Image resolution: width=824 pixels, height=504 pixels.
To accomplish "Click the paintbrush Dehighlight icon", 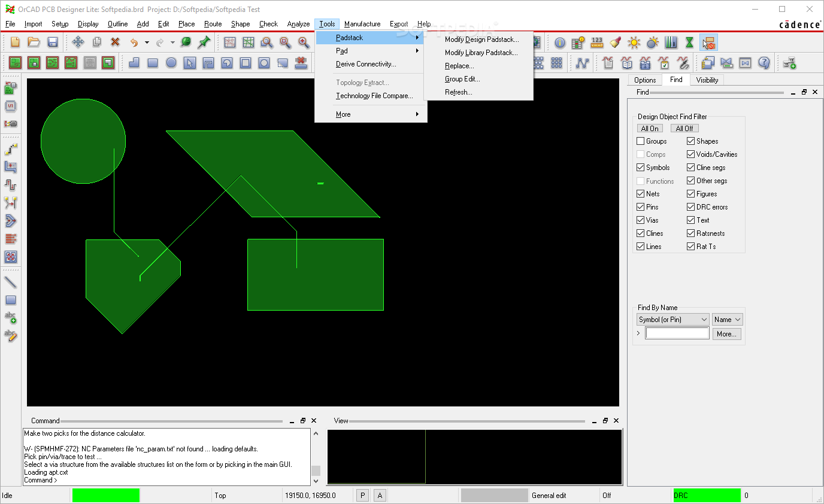I will tap(616, 42).
